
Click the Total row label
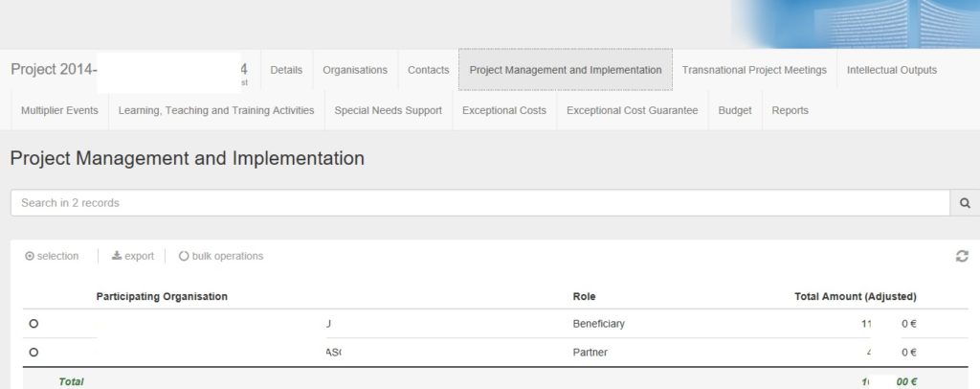(71, 381)
